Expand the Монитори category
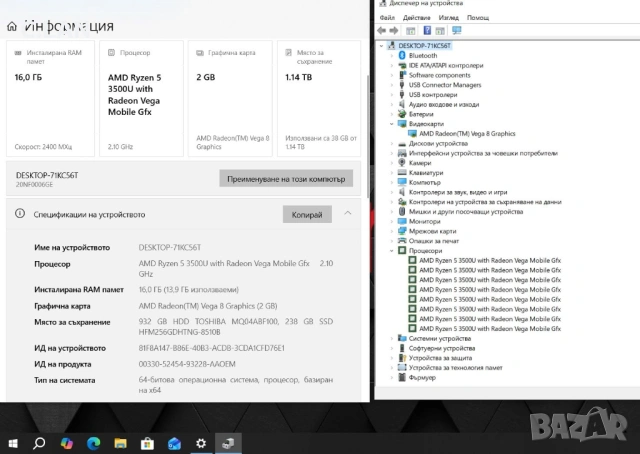This screenshot has width=640, height=454. pos(391,221)
